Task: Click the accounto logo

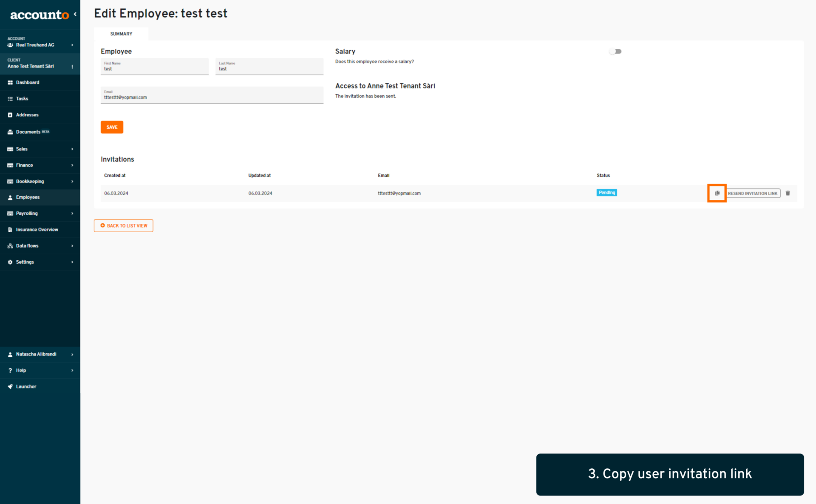Action: (40, 15)
